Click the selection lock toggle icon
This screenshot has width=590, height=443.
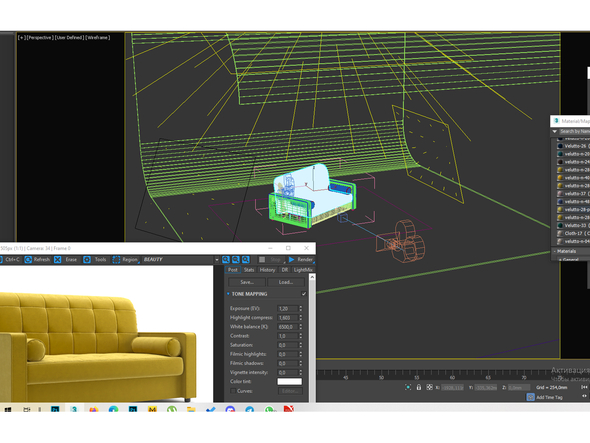pos(419,387)
